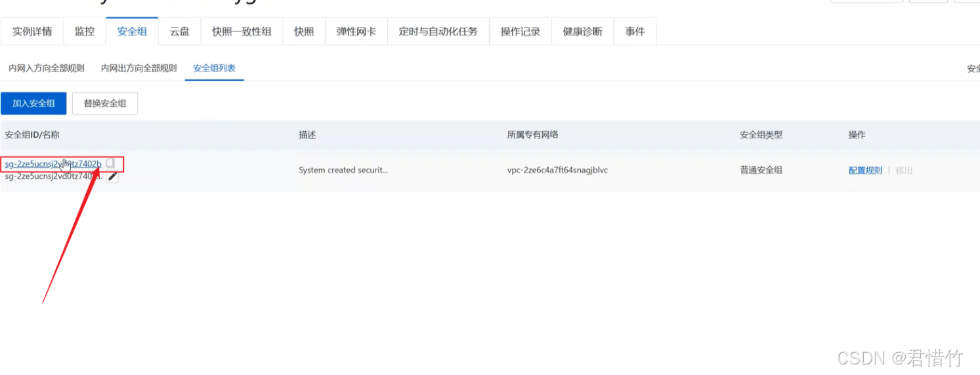The image size is (980, 375).
Task: Click the security group name text below ID
Action: pyautogui.click(x=53, y=176)
